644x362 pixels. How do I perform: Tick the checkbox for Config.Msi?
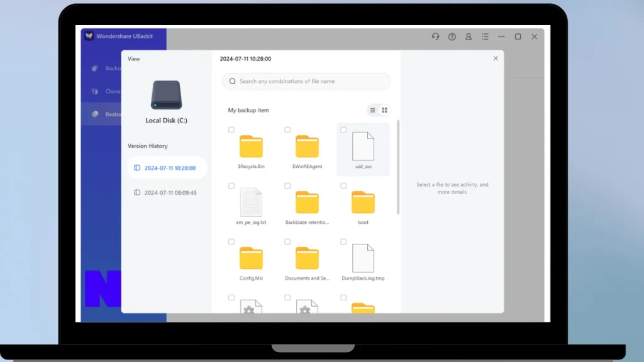[231, 241]
